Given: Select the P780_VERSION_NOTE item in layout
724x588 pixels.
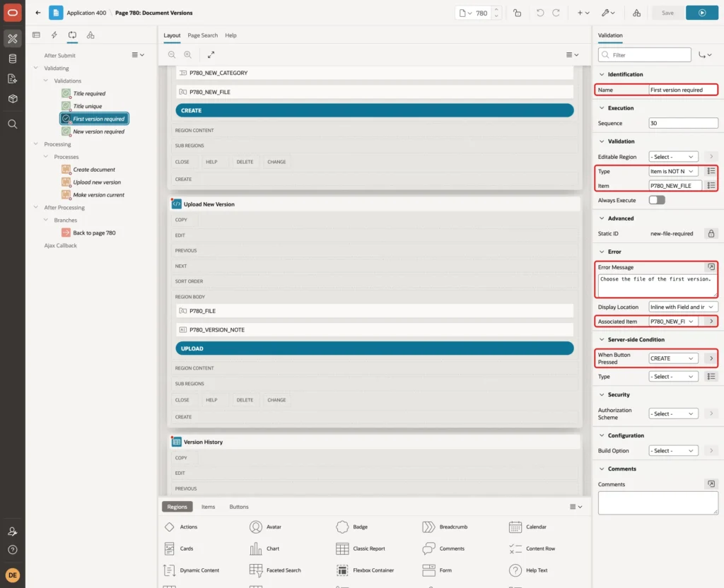Looking at the screenshot, I should (375, 329).
